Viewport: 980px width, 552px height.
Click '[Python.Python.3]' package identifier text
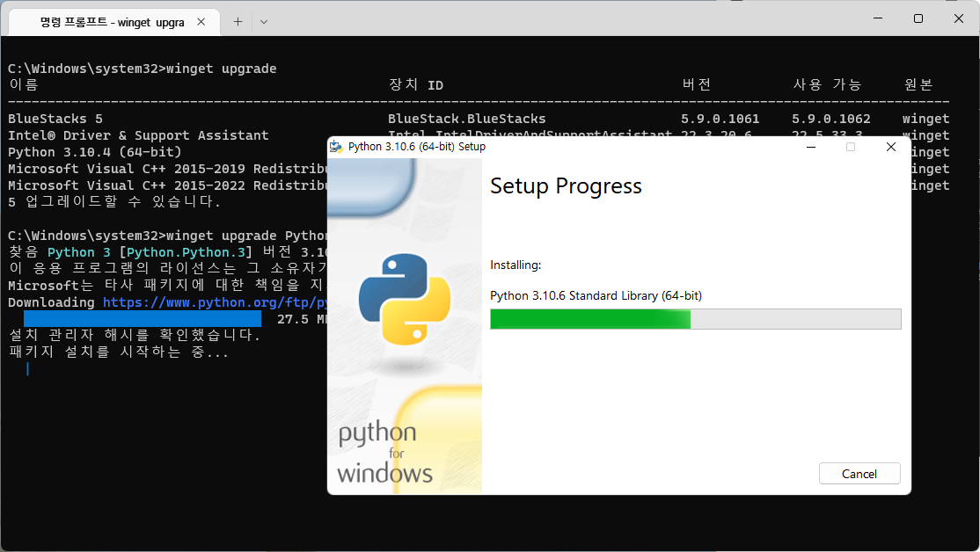[x=186, y=252]
